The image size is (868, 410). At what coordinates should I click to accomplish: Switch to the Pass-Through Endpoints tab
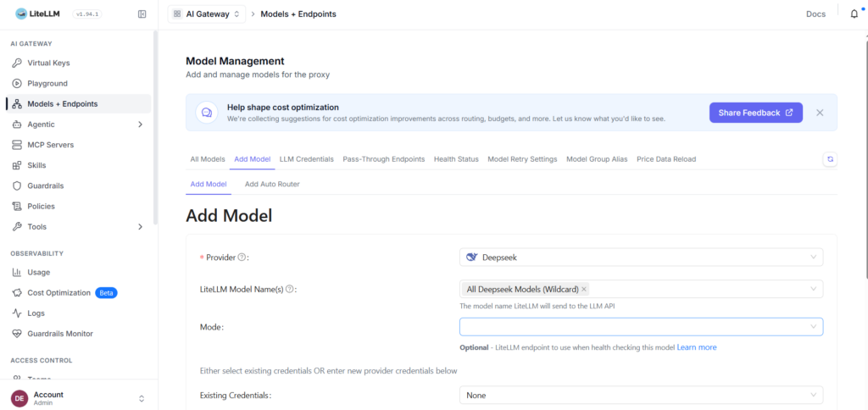point(384,158)
